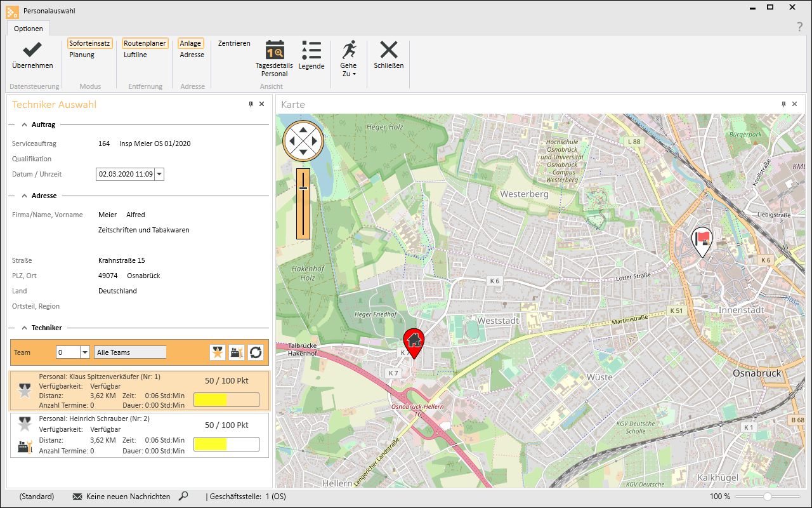Click the star medal filter icon
This screenshot has height=508, width=812.
218,352
